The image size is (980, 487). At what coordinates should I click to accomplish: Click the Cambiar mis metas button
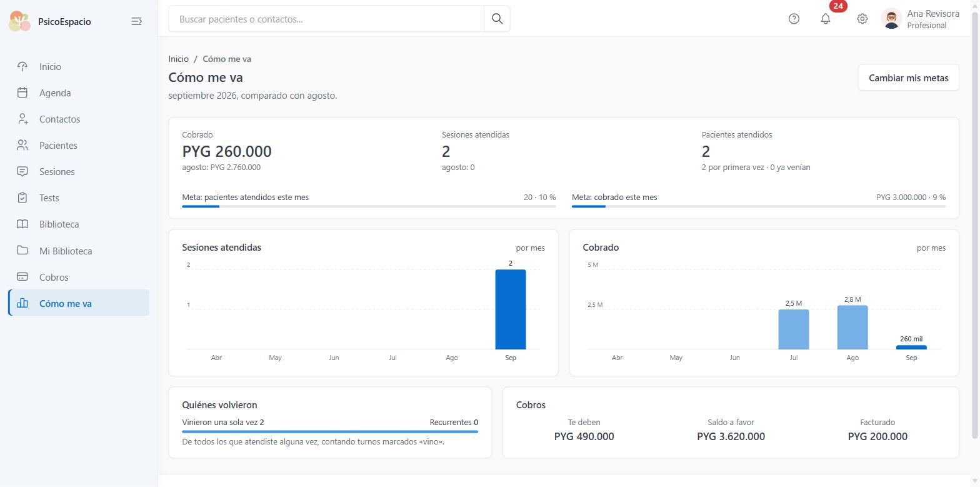[x=908, y=78]
